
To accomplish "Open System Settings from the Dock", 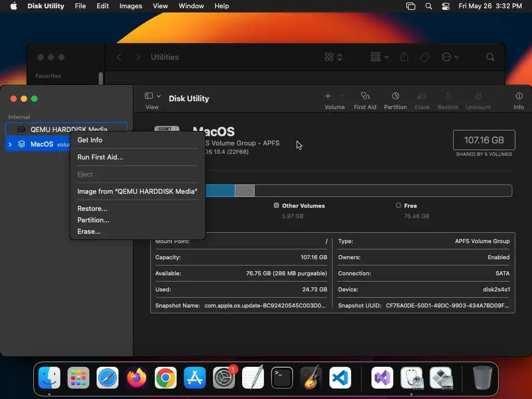I will (224, 378).
